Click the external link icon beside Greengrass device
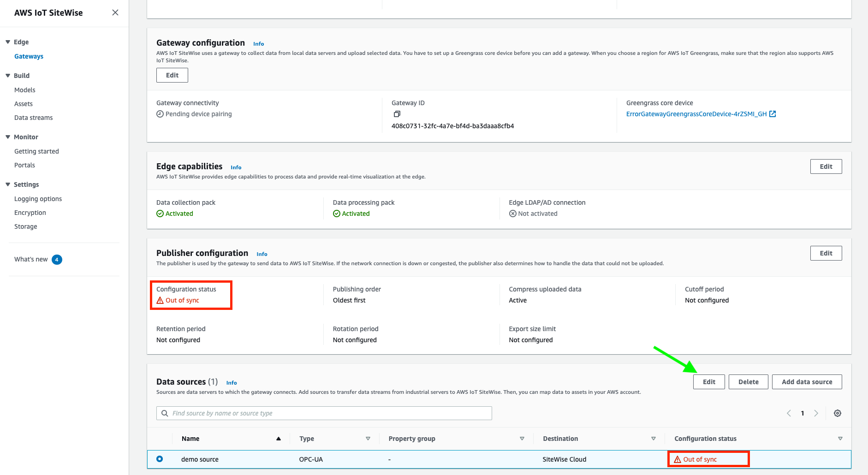 click(x=773, y=114)
